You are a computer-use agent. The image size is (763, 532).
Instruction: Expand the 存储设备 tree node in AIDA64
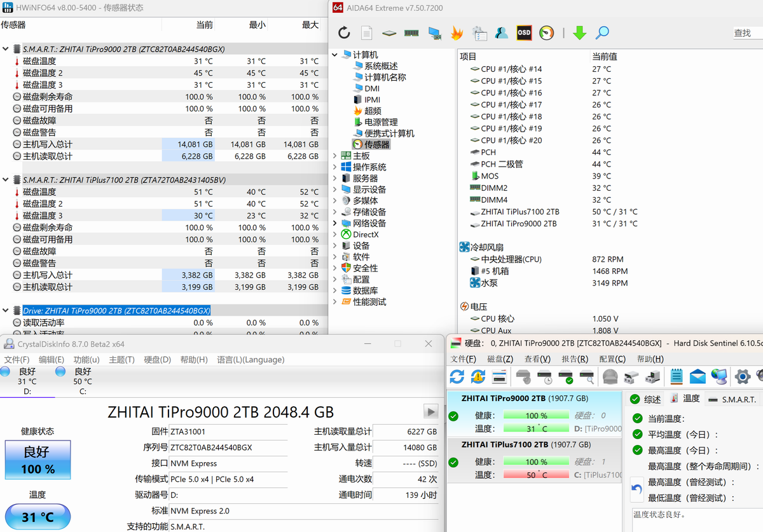[x=335, y=212]
